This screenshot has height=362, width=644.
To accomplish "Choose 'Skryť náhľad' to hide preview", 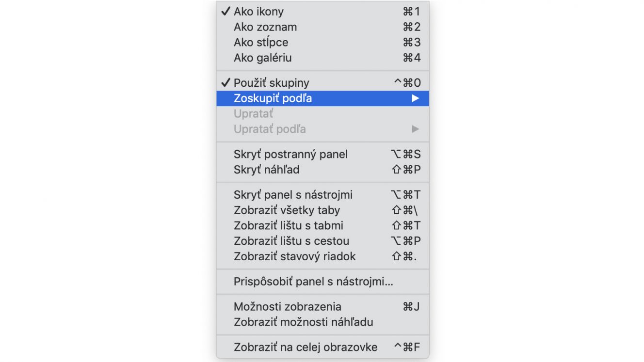I will pos(322,170).
